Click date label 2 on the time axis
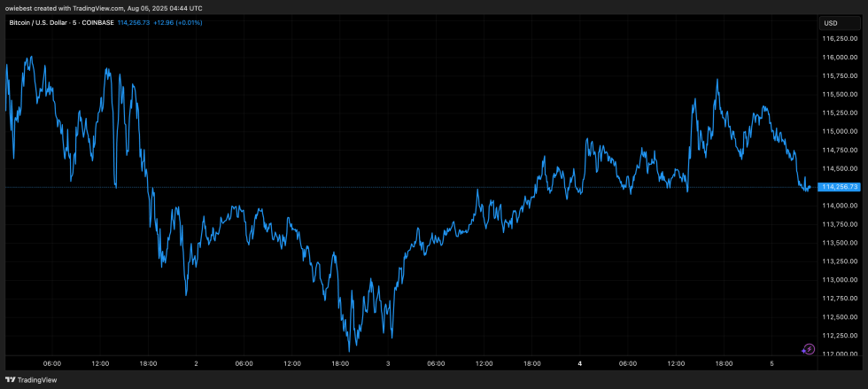The image size is (868, 389). coord(196,363)
